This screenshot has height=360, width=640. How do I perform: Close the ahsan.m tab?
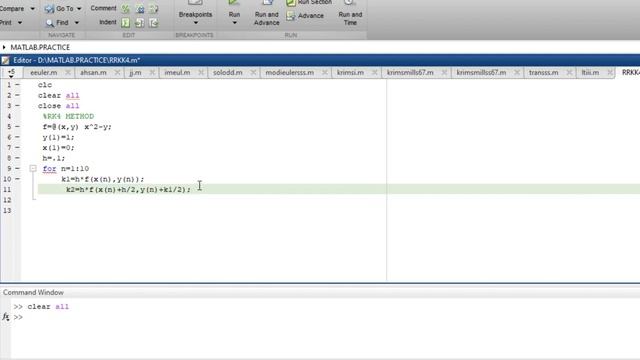click(x=118, y=73)
